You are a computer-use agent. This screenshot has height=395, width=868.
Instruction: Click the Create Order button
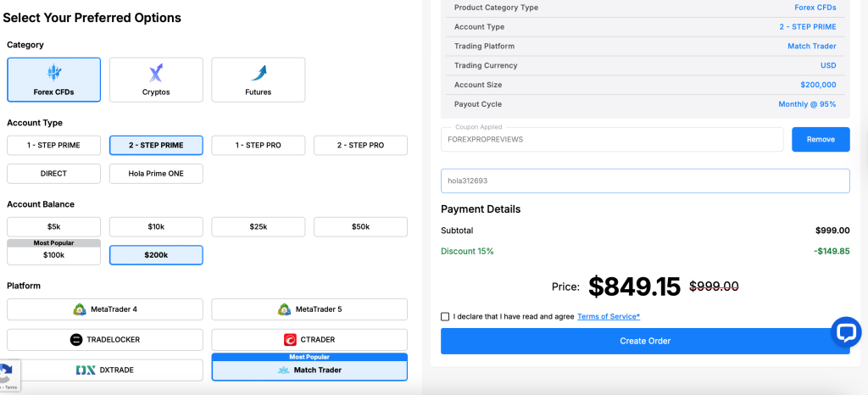[x=645, y=341]
